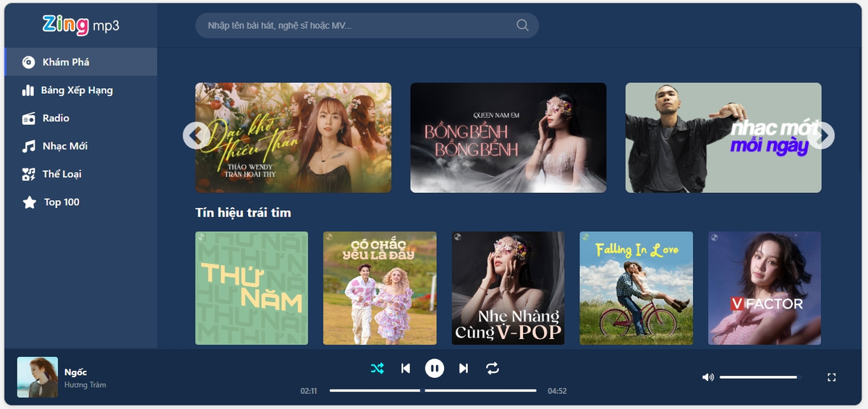Go to the Radio menu item
868x409 pixels.
point(80,118)
